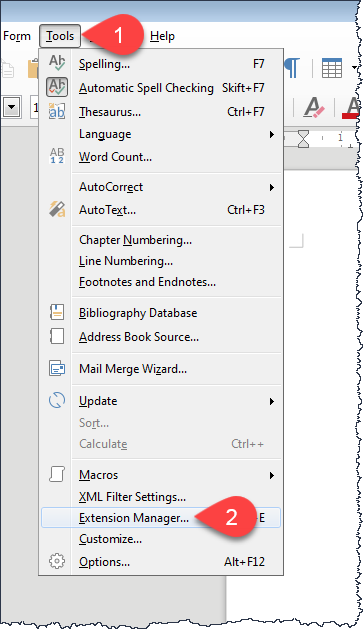Click the Bibliography Database icon
The image size is (363, 629).
coord(57,312)
